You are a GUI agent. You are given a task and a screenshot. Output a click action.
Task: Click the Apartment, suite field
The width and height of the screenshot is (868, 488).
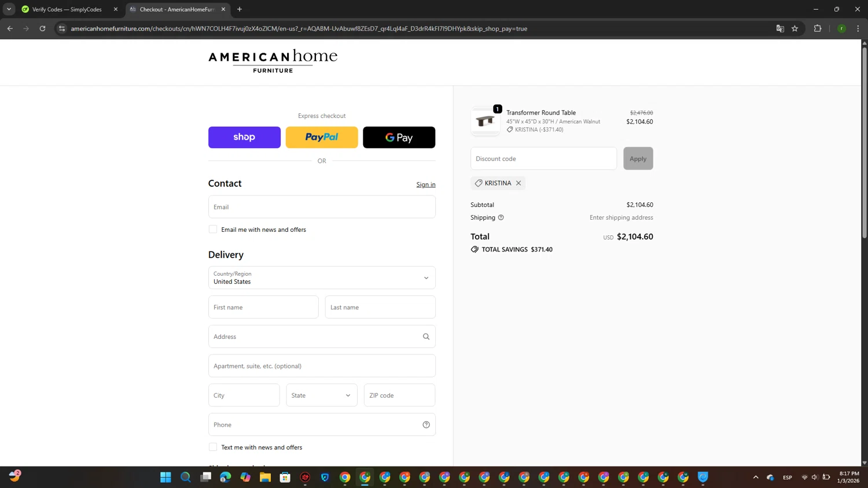click(x=322, y=365)
